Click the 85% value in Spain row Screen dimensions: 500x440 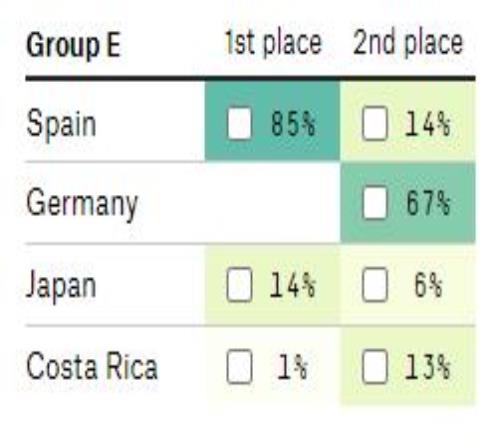click(x=293, y=124)
